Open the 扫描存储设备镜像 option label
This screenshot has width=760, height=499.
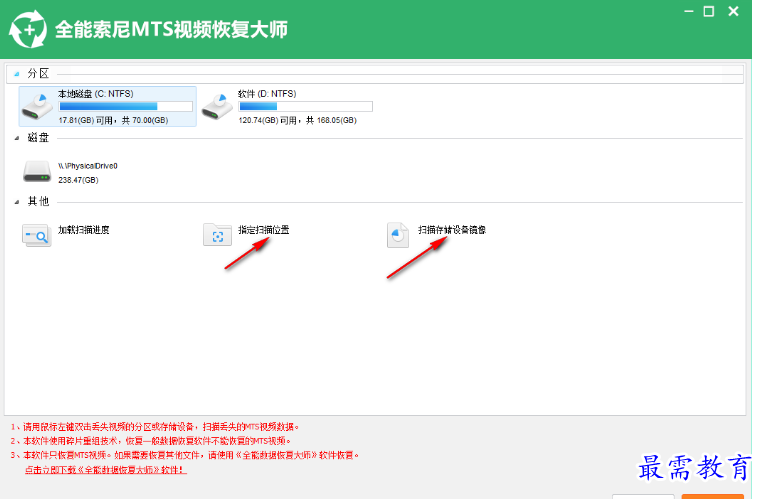[x=452, y=230]
